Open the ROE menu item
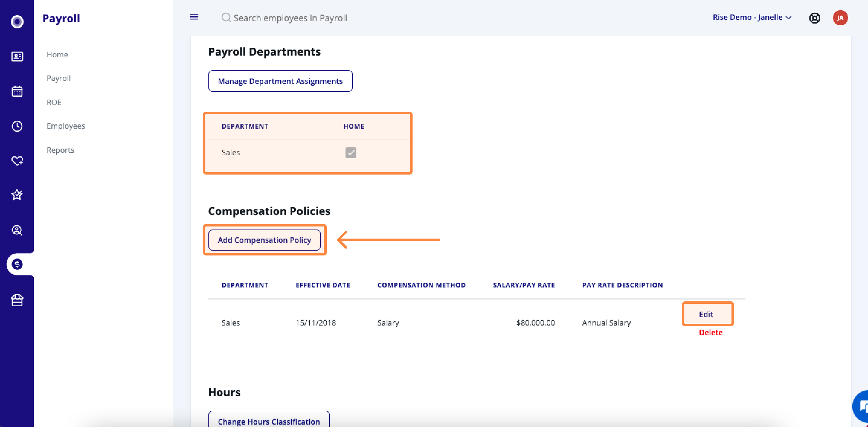Image resolution: width=868 pixels, height=427 pixels. (x=54, y=102)
